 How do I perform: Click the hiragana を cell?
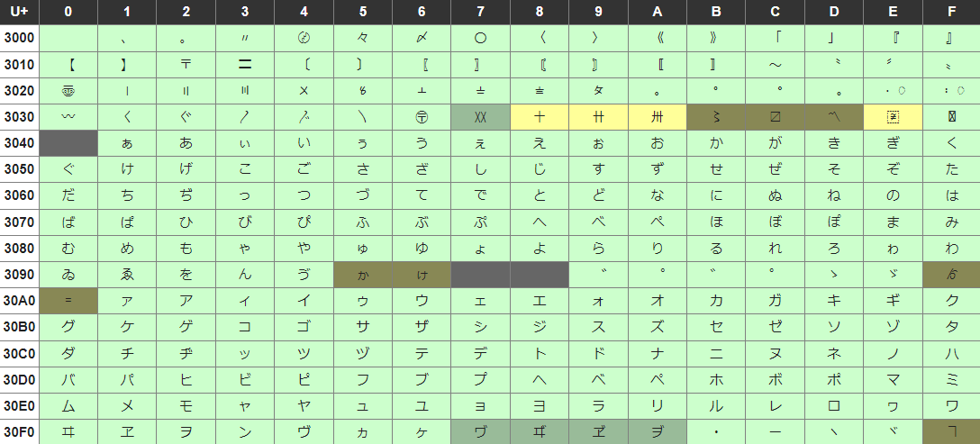click(186, 275)
